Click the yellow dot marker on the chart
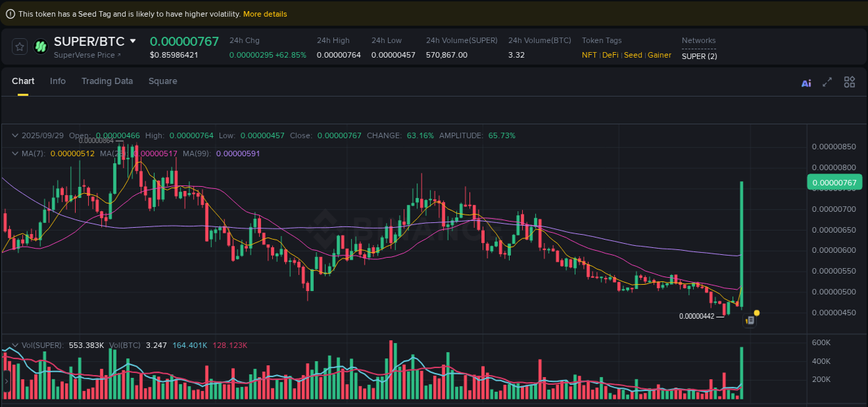Screen dimensions: 868x407 (x=757, y=314)
